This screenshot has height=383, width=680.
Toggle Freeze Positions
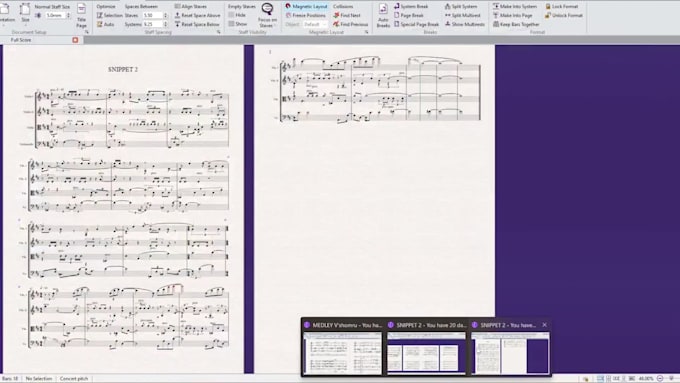point(306,15)
